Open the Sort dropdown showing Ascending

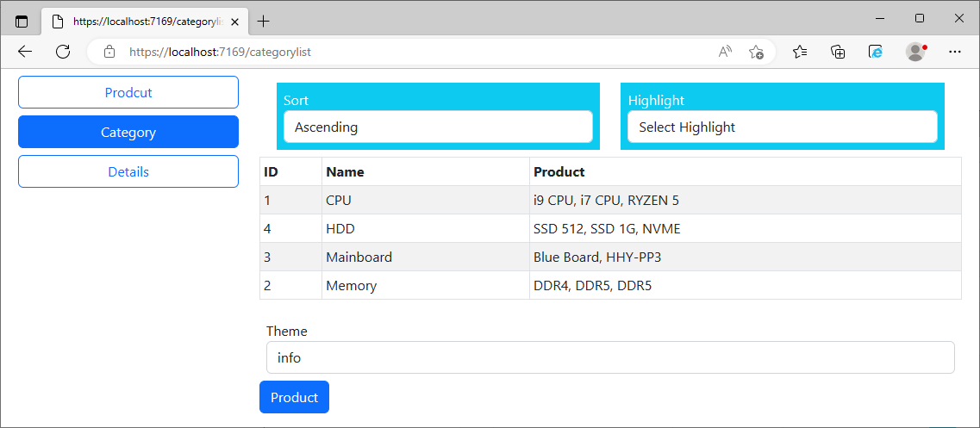click(438, 127)
